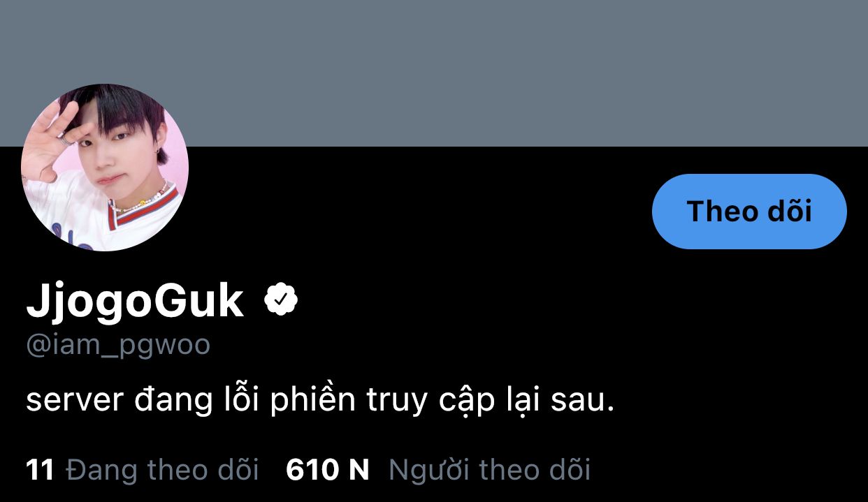Click the verified badge next to JjogoGuk
Screen dimensions: 868x502
pos(281,300)
